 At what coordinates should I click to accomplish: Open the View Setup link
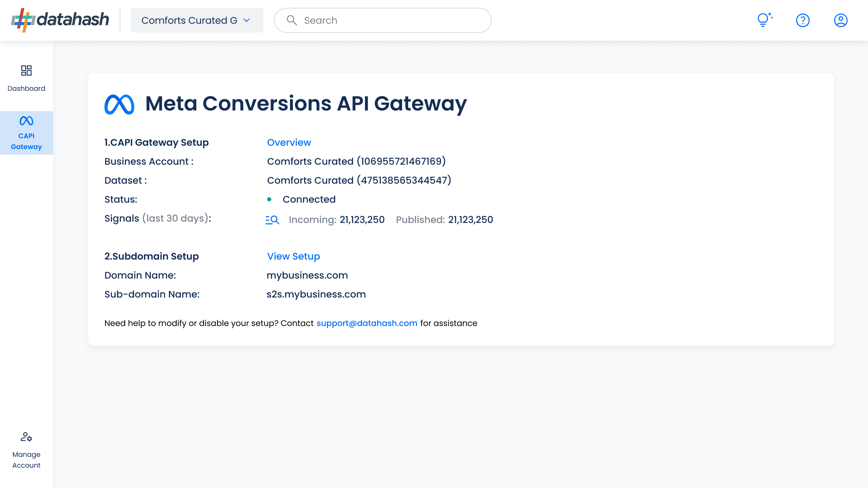click(293, 256)
